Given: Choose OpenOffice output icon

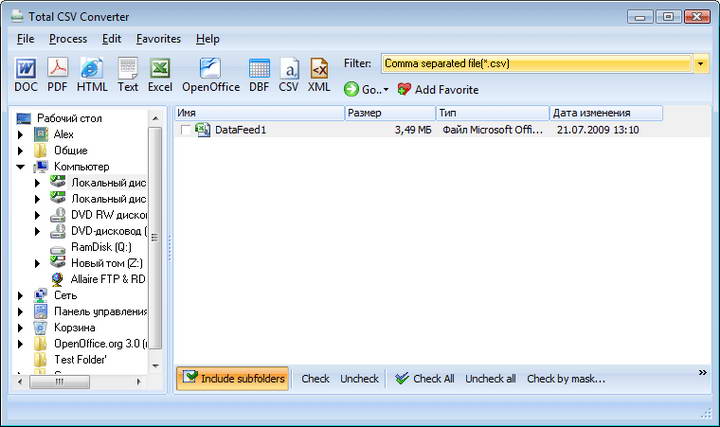Looking at the screenshot, I should click(210, 68).
